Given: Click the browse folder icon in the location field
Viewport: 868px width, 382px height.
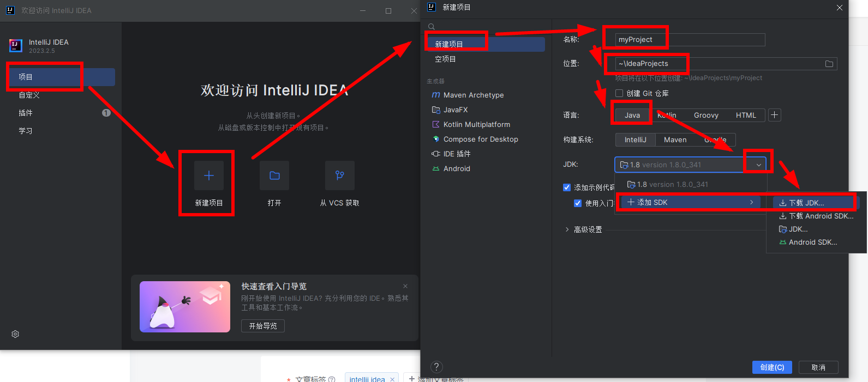Looking at the screenshot, I should tap(829, 64).
